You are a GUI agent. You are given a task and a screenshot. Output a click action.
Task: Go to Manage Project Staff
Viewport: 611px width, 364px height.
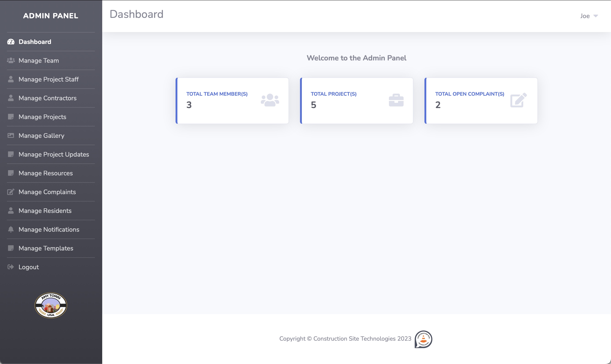(51, 79)
